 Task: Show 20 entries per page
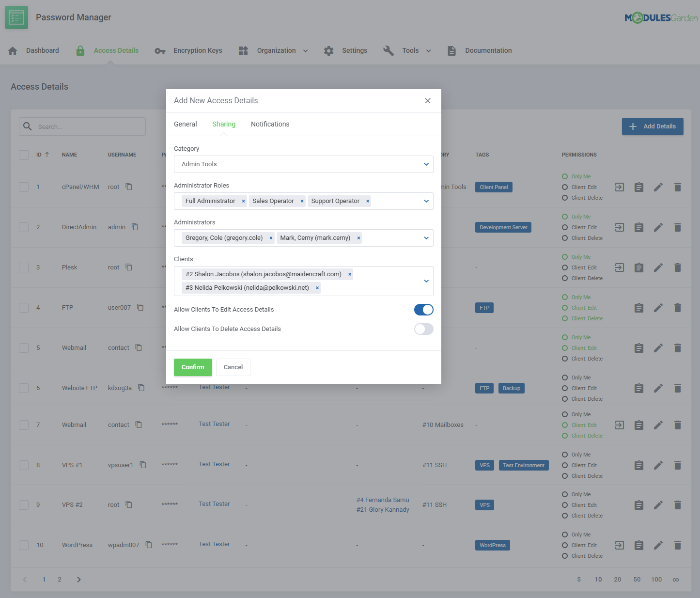click(x=618, y=580)
